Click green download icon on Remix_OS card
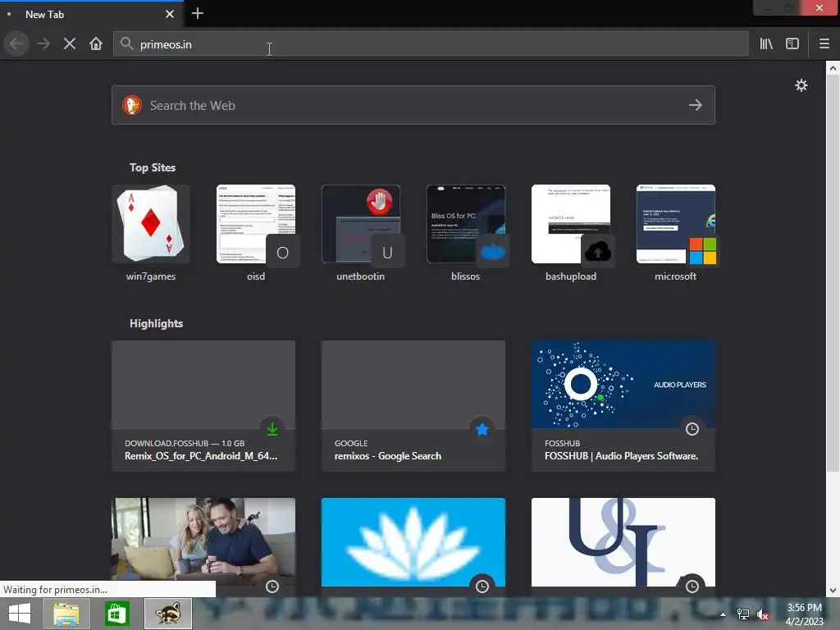This screenshot has height=630, width=840. pyautogui.click(x=272, y=428)
